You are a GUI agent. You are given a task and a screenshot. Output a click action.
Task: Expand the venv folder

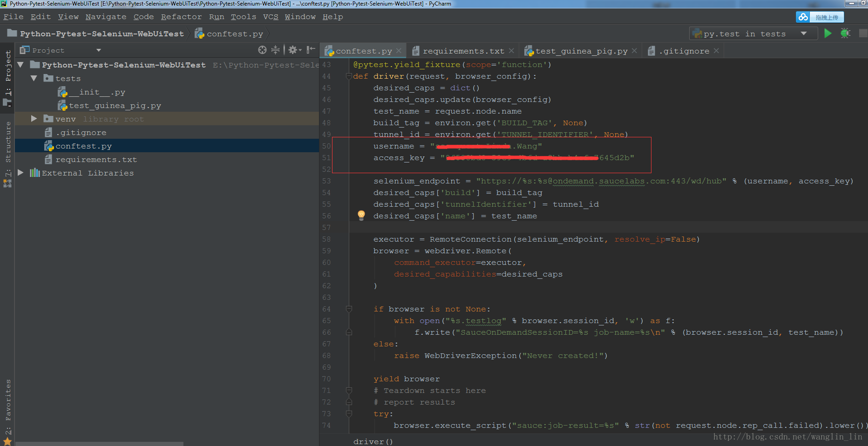click(x=34, y=119)
